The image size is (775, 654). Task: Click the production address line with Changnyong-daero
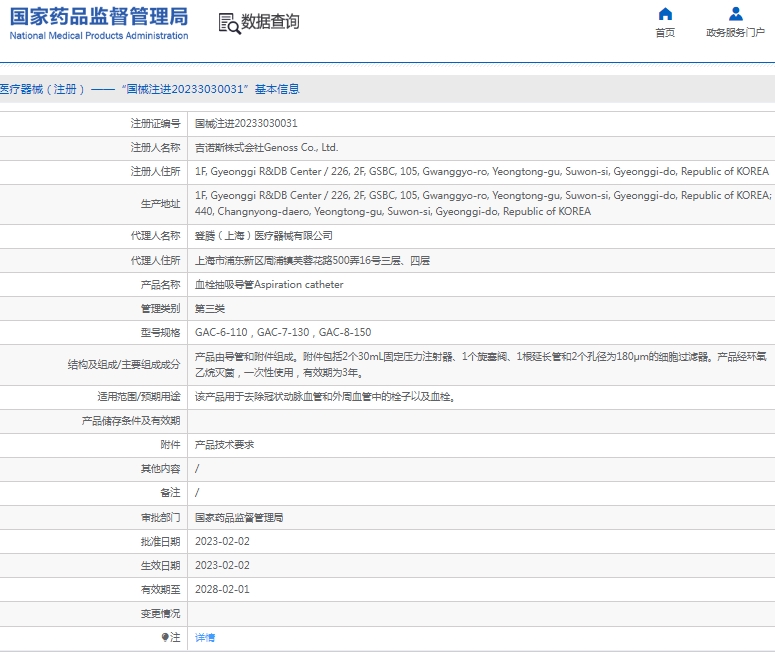tap(392, 212)
